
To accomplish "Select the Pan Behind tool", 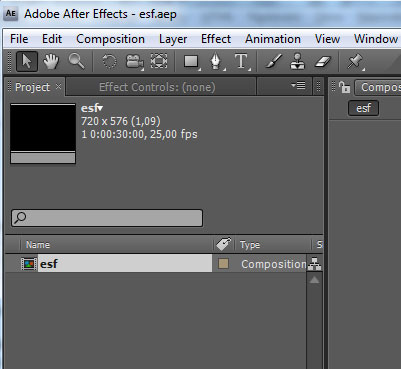I will tap(159, 61).
